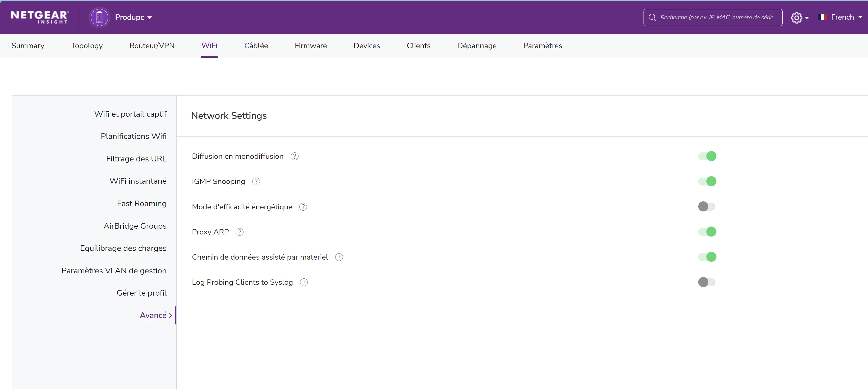Viewport: 868px width, 389px height.
Task: Open the Produpc location dropdown
Action: (x=134, y=17)
